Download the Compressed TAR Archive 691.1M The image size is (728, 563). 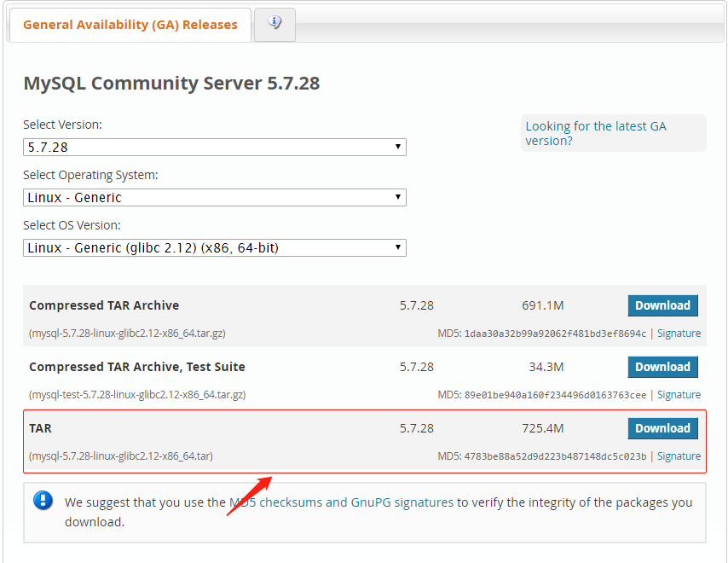(x=662, y=305)
